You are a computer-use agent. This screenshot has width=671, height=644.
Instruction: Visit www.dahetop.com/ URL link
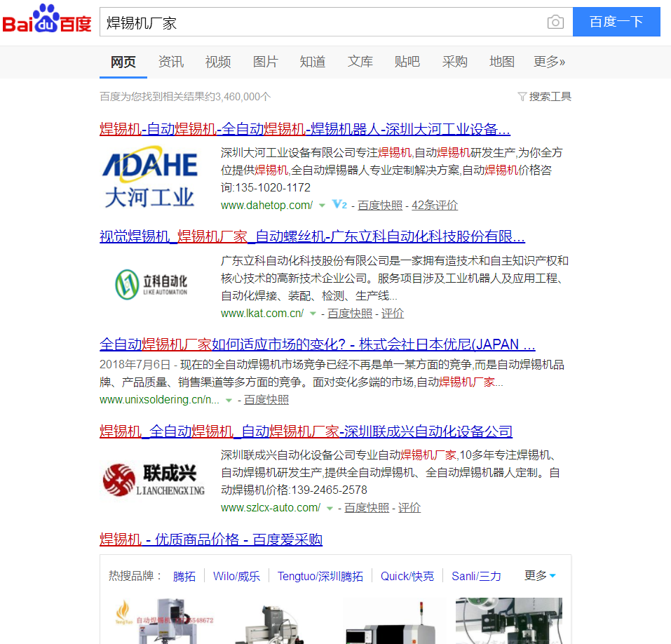[266, 205]
